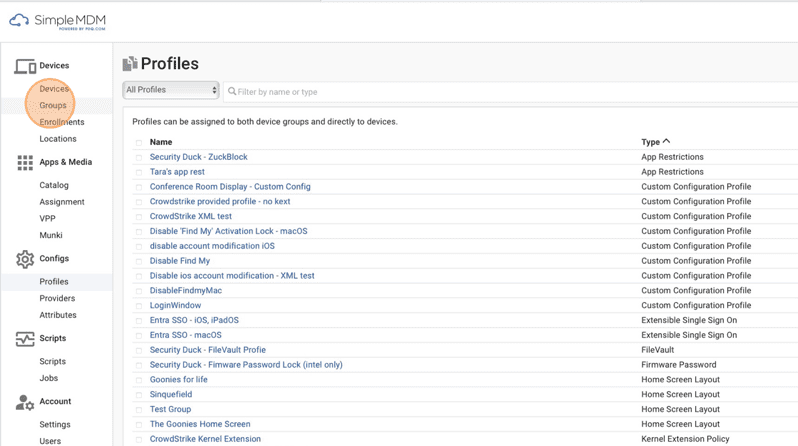
Task: Open Devices submenu item in sidebar
Action: pos(54,89)
